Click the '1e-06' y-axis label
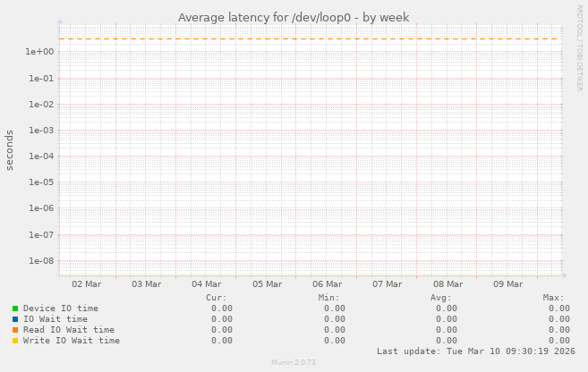 coord(41,208)
